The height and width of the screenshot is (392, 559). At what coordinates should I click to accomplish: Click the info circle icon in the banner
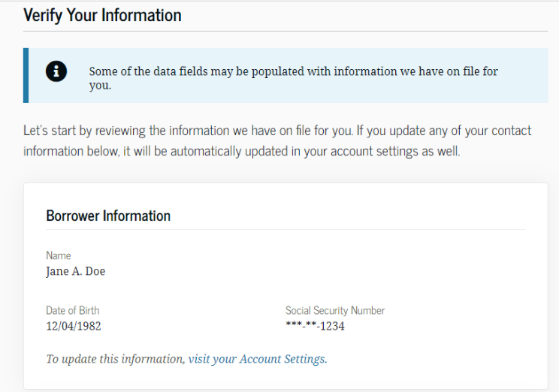point(56,71)
